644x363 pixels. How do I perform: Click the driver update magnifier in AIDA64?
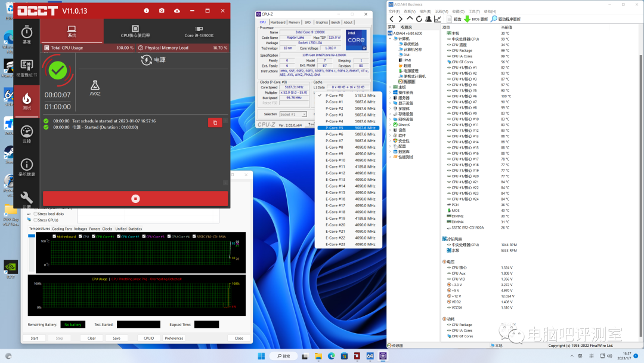point(494,19)
